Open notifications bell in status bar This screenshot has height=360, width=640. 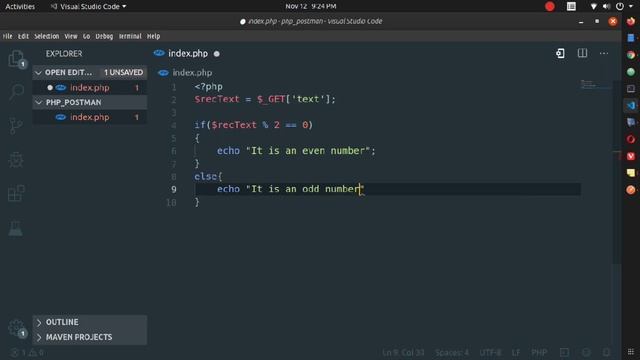[607, 352]
